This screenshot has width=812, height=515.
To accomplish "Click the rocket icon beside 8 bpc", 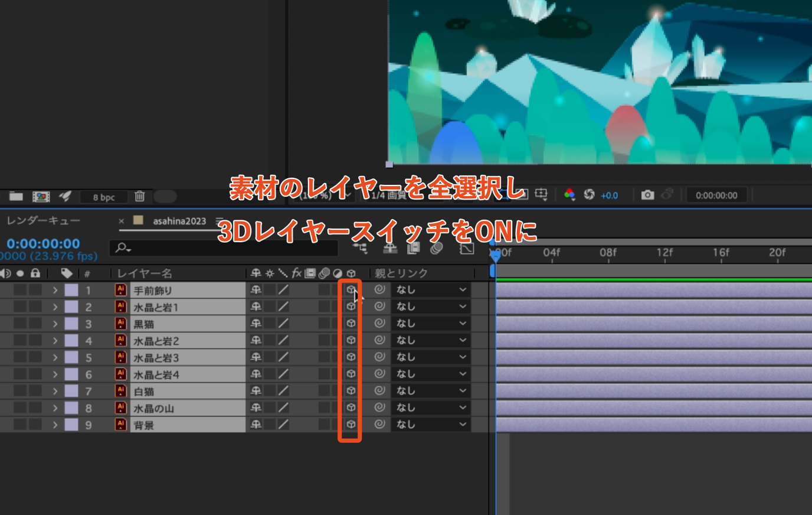I will pos(65,196).
